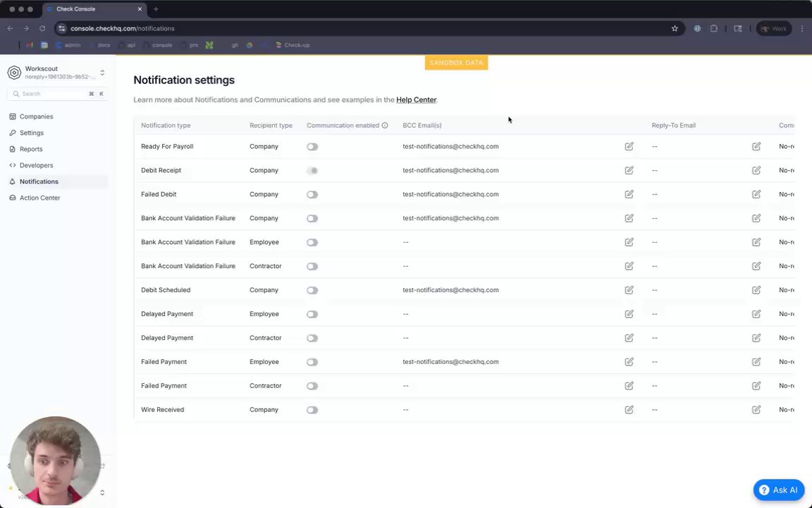The width and height of the screenshot is (812, 508).
Task: Open the user menu chevron at bottom-left
Action: tap(102, 492)
